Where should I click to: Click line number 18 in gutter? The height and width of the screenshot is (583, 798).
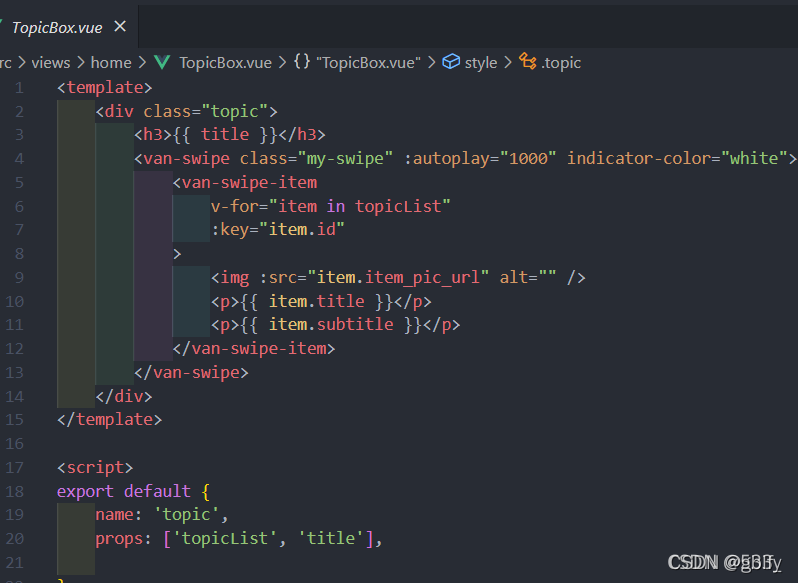[x=15, y=491]
